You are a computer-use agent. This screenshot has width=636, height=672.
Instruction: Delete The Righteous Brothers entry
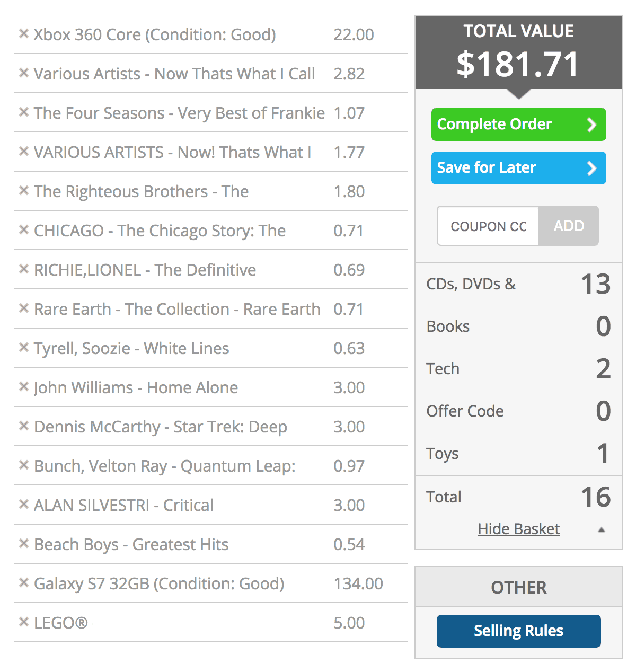tap(23, 191)
